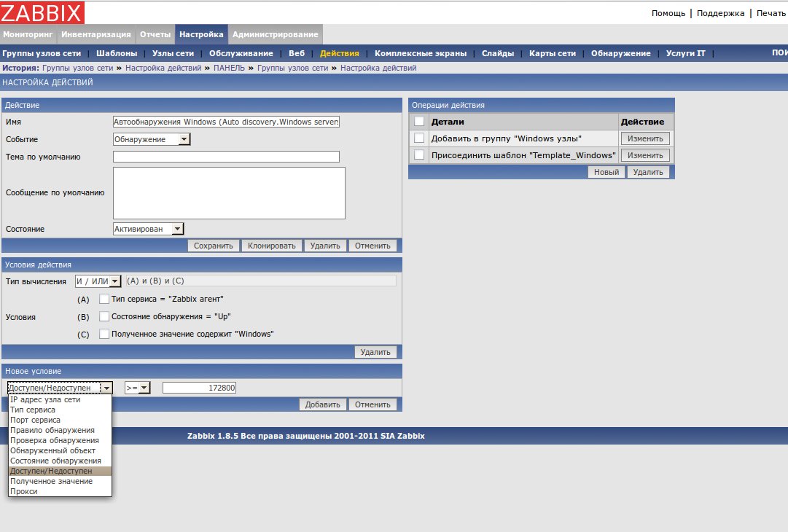Image resolution: width=788 pixels, height=532 pixels.
Task: Open the Поддержка link
Action: [x=720, y=13]
